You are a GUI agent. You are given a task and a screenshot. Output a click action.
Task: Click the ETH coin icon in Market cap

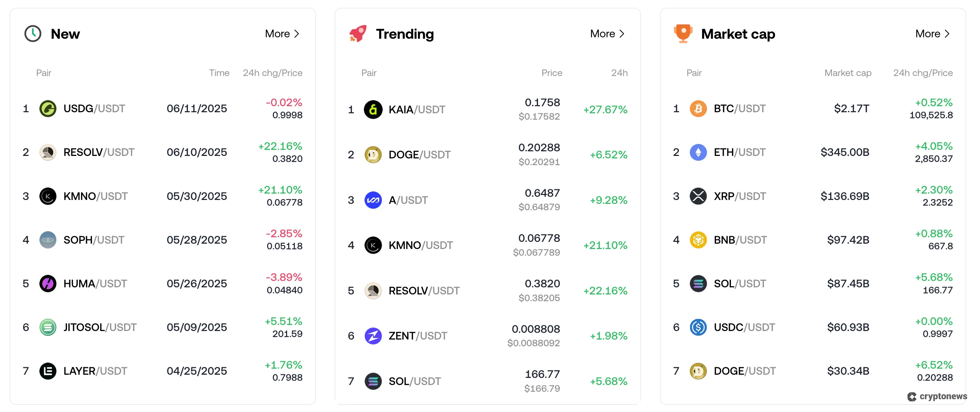(x=698, y=152)
